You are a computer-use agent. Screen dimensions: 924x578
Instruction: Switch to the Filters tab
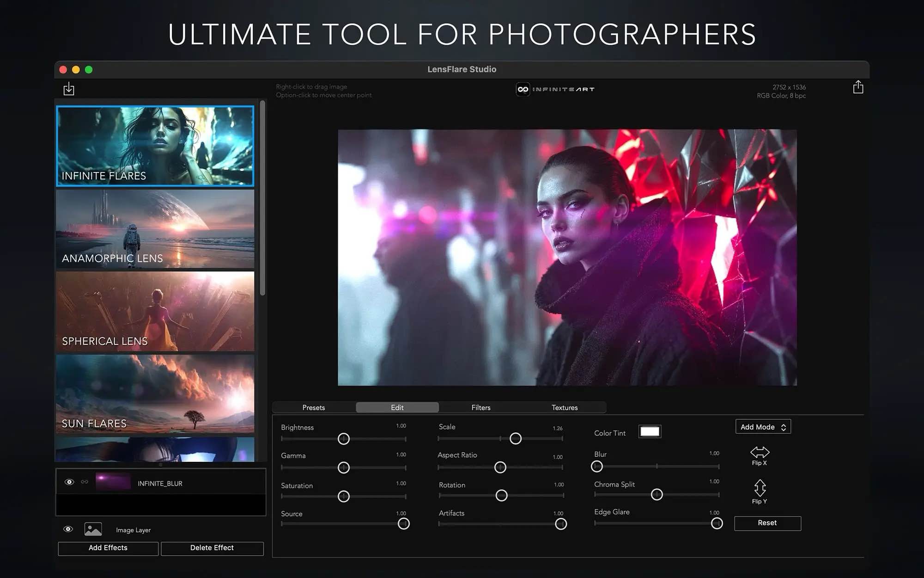480,407
